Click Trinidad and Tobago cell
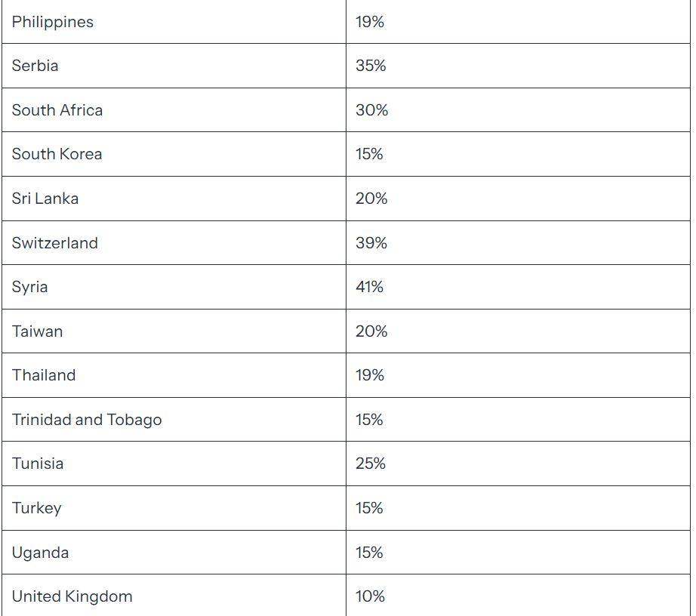 point(174,420)
